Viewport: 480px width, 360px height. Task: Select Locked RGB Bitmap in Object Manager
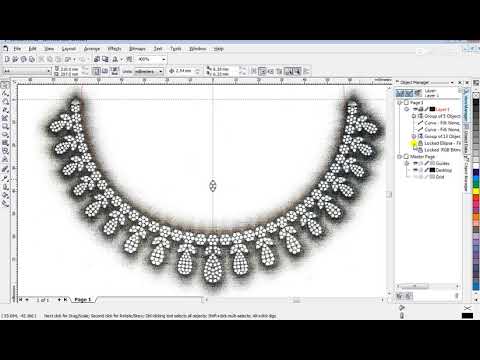pyautogui.click(x=442, y=150)
